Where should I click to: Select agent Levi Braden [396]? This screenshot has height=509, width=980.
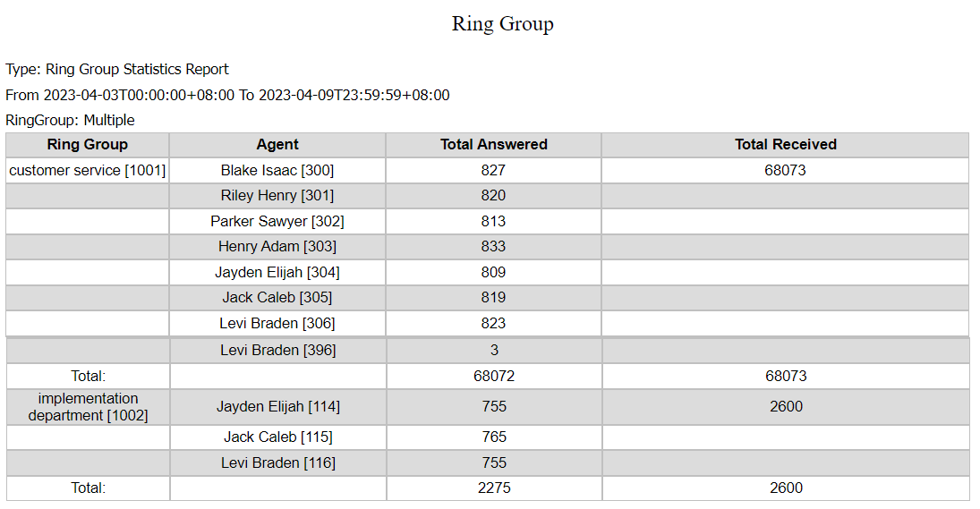277,351
